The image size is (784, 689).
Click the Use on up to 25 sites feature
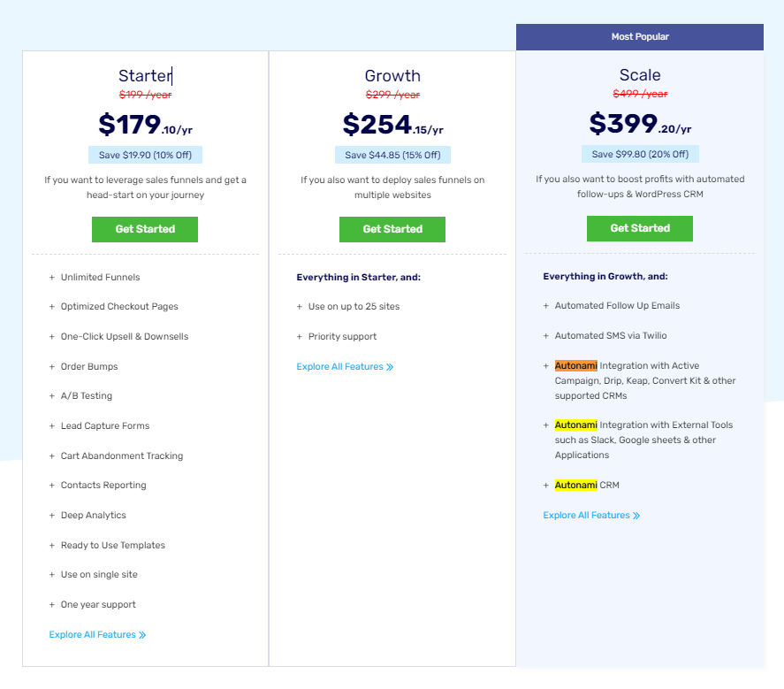(352, 307)
